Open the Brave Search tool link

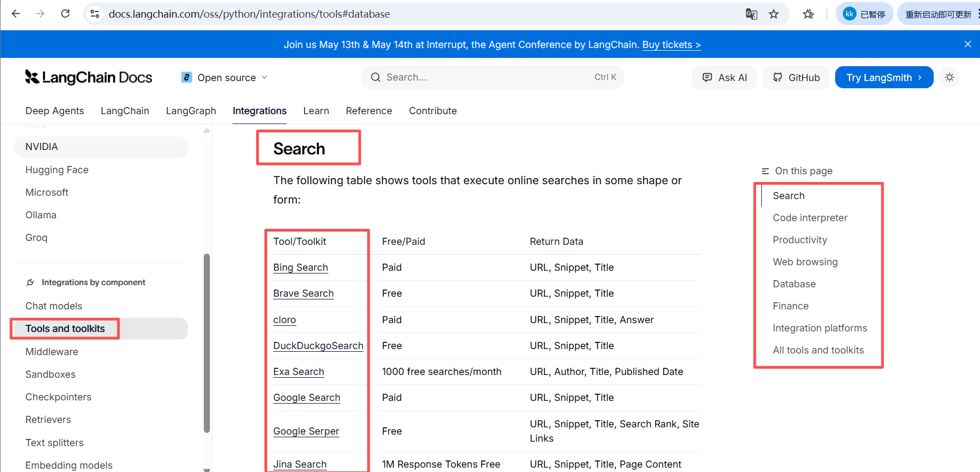tap(304, 293)
